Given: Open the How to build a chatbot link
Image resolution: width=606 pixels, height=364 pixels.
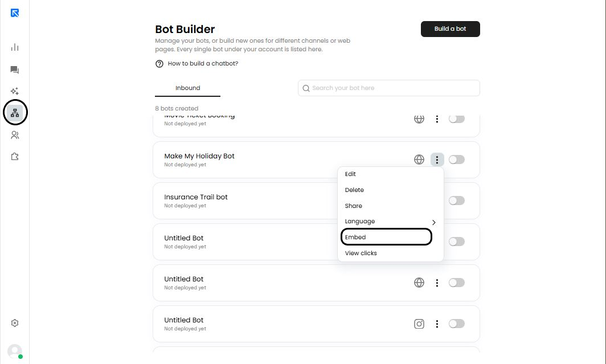Looking at the screenshot, I should click(203, 64).
